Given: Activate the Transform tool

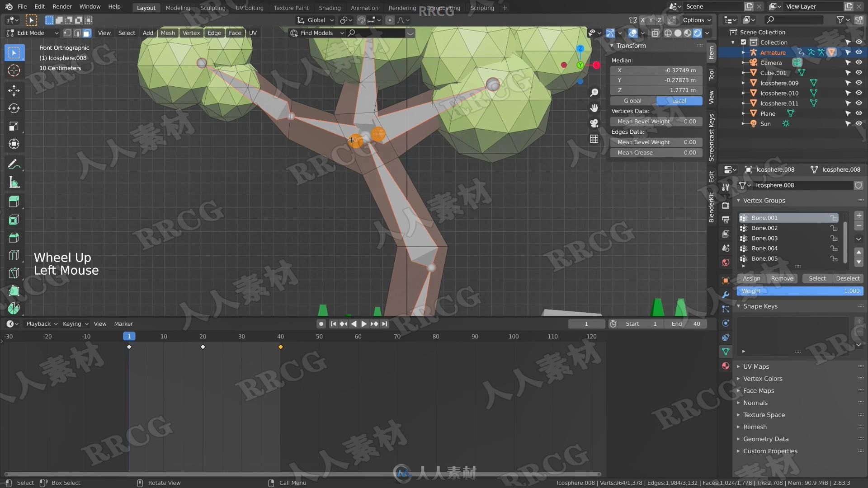Looking at the screenshot, I should [14, 144].
